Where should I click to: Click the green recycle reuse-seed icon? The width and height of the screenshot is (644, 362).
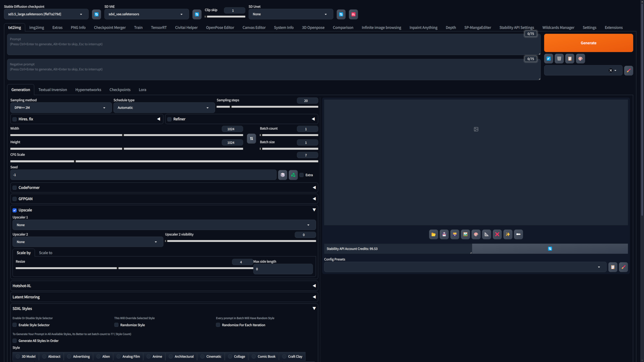click(293, 175)
